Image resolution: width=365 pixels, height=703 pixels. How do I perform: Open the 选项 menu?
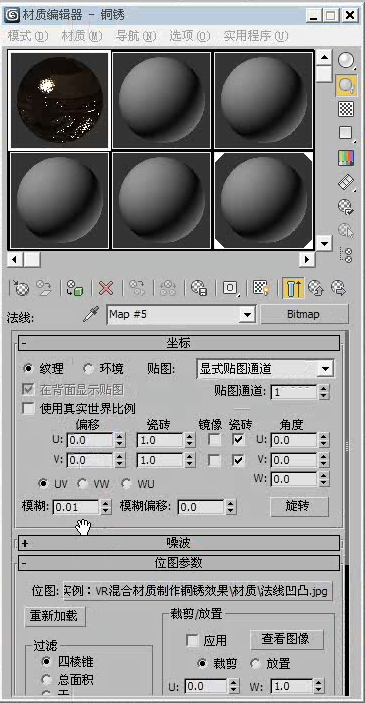coord(190,36)
